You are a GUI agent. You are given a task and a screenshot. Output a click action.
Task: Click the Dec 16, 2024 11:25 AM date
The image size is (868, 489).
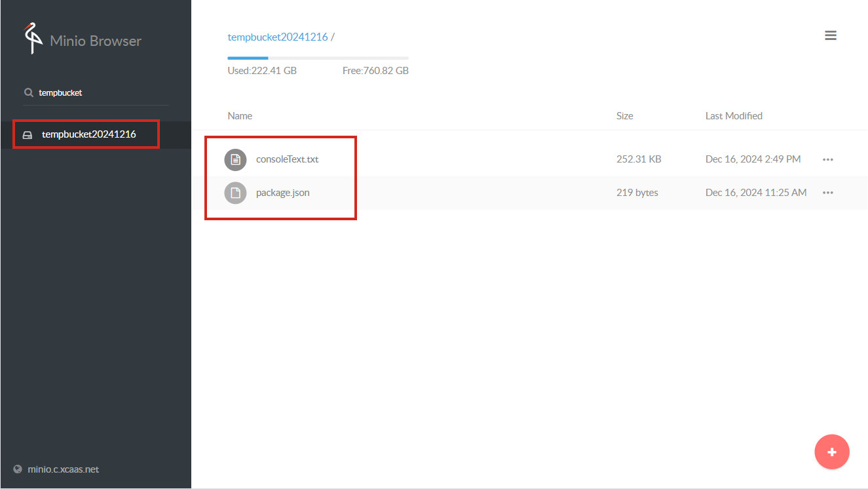pos(756,193)
